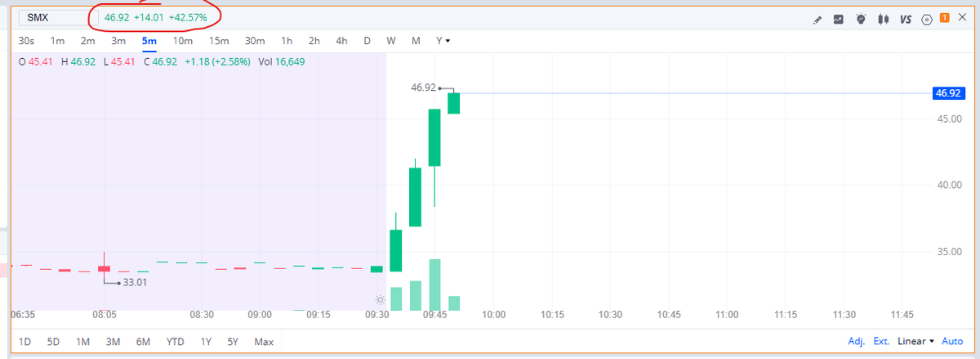Set range to 5D
Screen dimensions: 980x359
point(53,342)
